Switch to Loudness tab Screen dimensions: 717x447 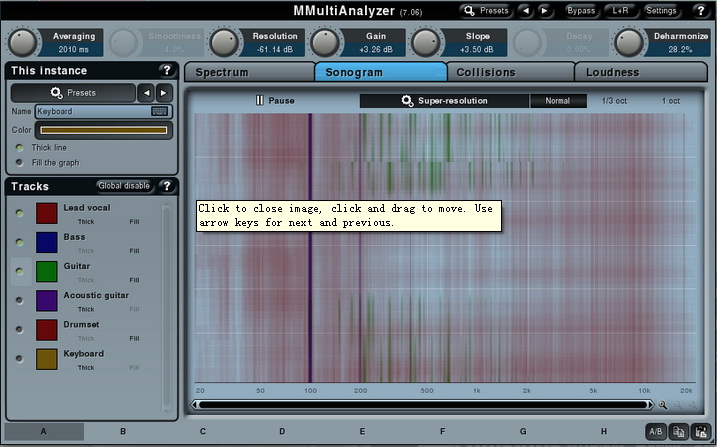[x=641, y=72]
